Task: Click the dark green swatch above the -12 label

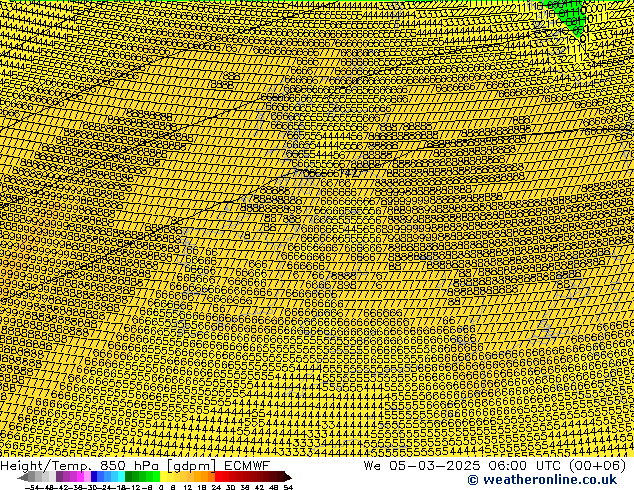Action: coord(129,476)
